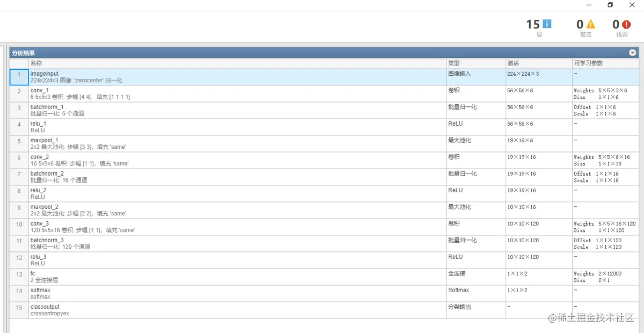
Task: Select the batchnorm_1 layer name
Action: click(47, 107)
